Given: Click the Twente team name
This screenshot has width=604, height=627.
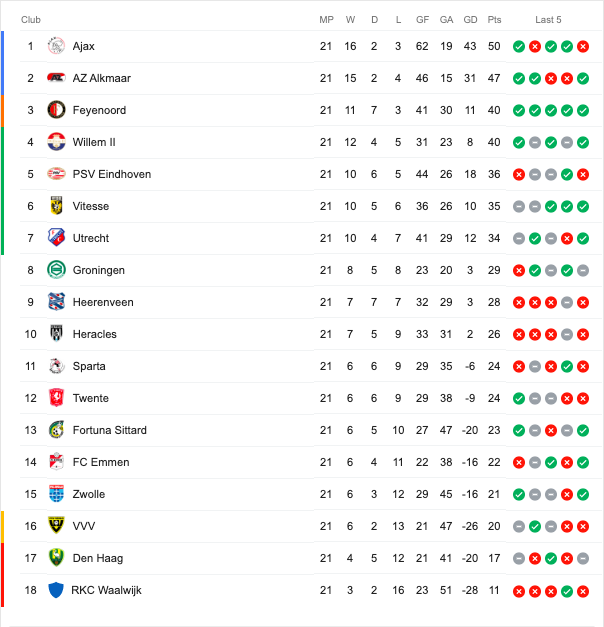Looking at the screenshot, I should (90, 398).
